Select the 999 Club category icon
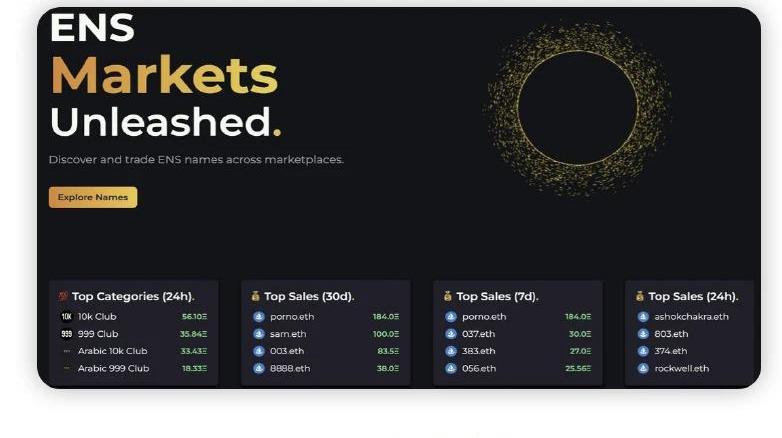The width and height of the screenshot is (782, 438). [66, 334]
